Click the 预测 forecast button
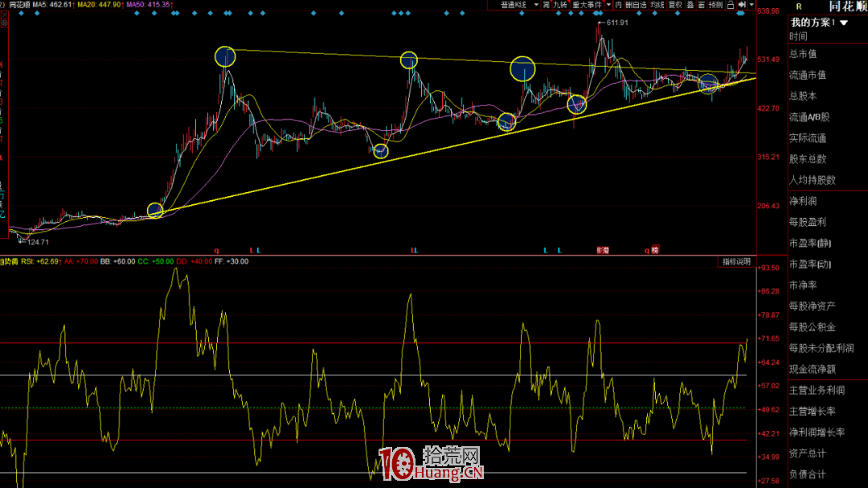This screenshot has height=488, width=868. (x=715, y=5)
